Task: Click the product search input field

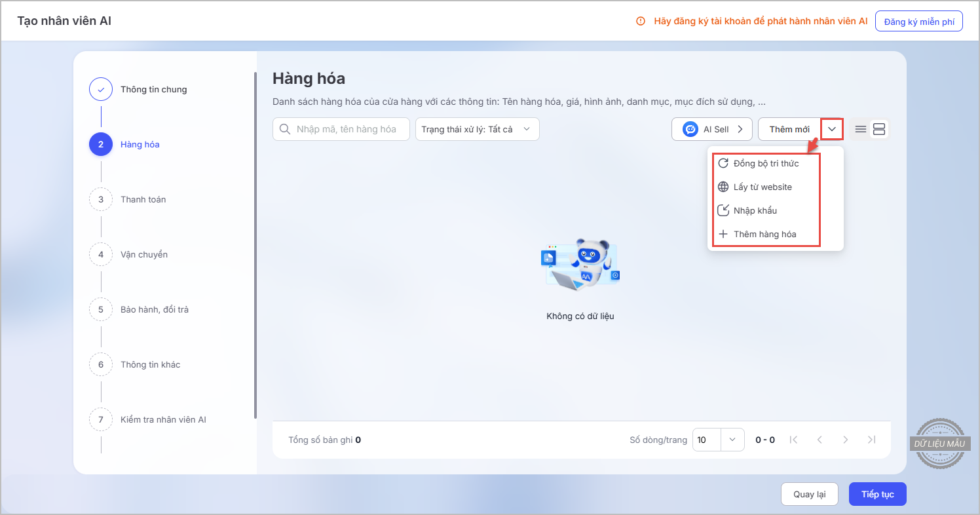Action: (x=346, y=129)
